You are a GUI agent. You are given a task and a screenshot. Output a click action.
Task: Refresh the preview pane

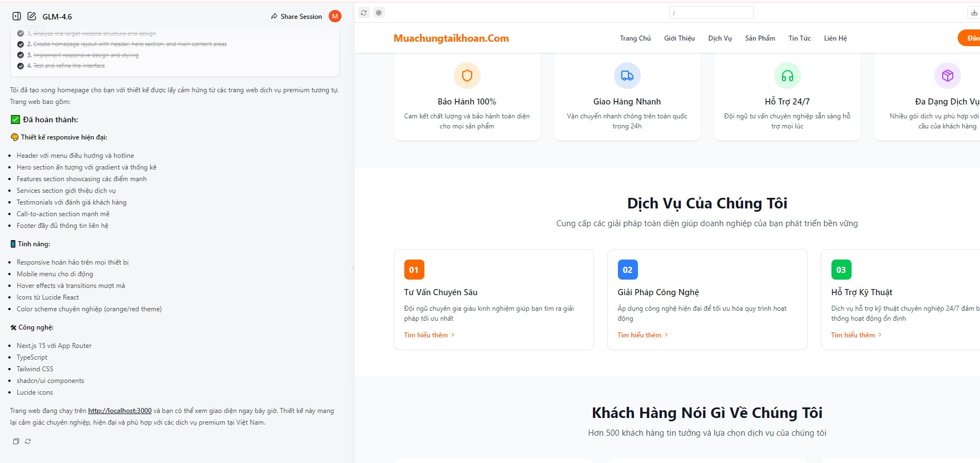tap(364, 13)
